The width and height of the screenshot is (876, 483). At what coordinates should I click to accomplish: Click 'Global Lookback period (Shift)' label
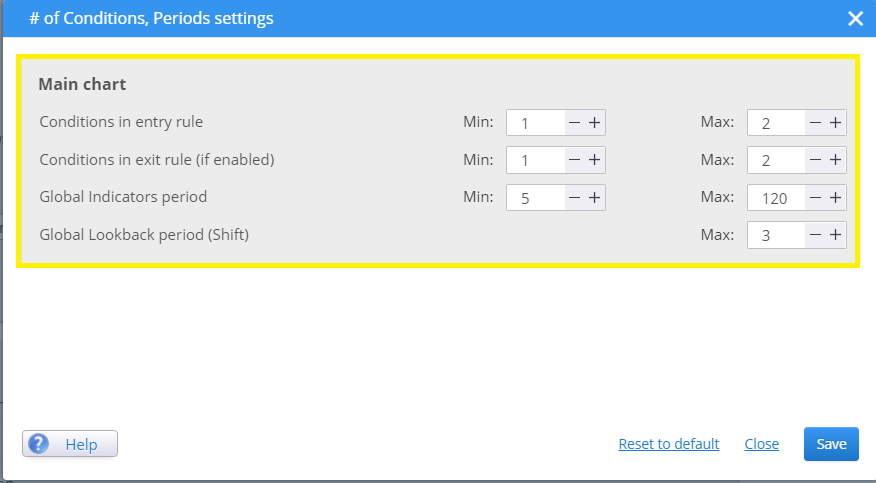pos(144,235)
